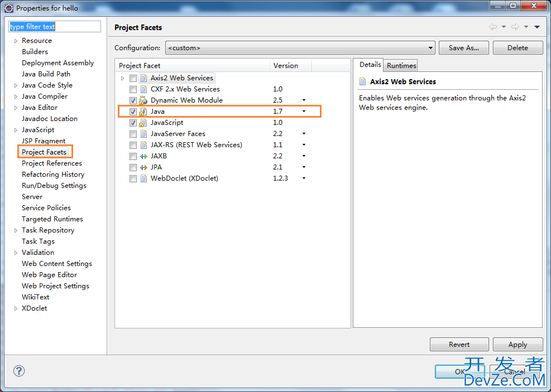
Task: Click the Project Facet column header
Action: click(x=193, y=66)
